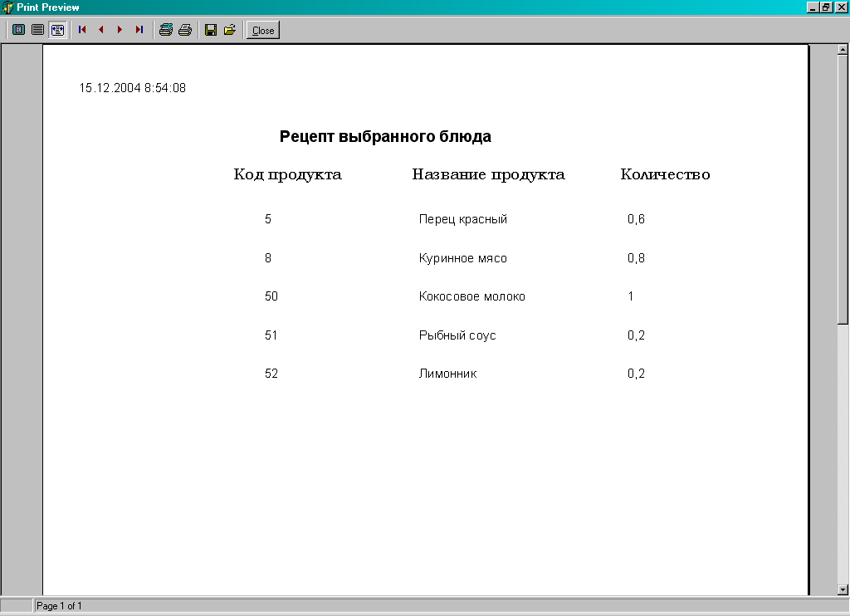The image size is (850, 616).
Task: Go to the next page
Action: [120, 30]
